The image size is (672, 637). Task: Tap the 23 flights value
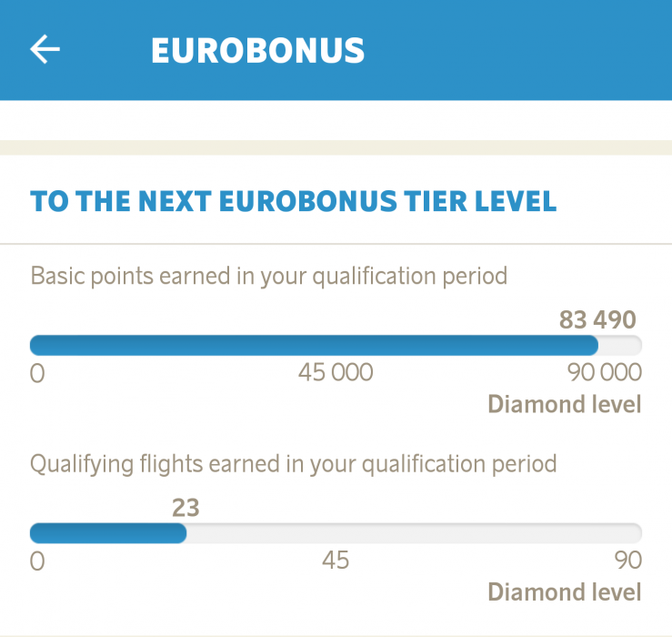tap(186, 508)
